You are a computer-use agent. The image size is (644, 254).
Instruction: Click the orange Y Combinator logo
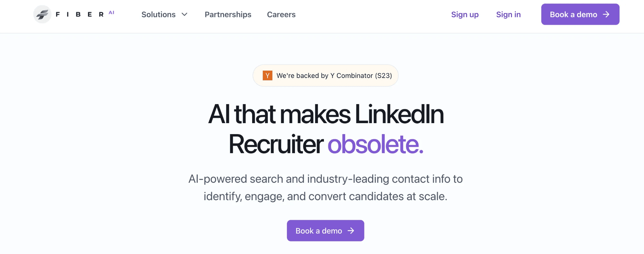(267, 75)
